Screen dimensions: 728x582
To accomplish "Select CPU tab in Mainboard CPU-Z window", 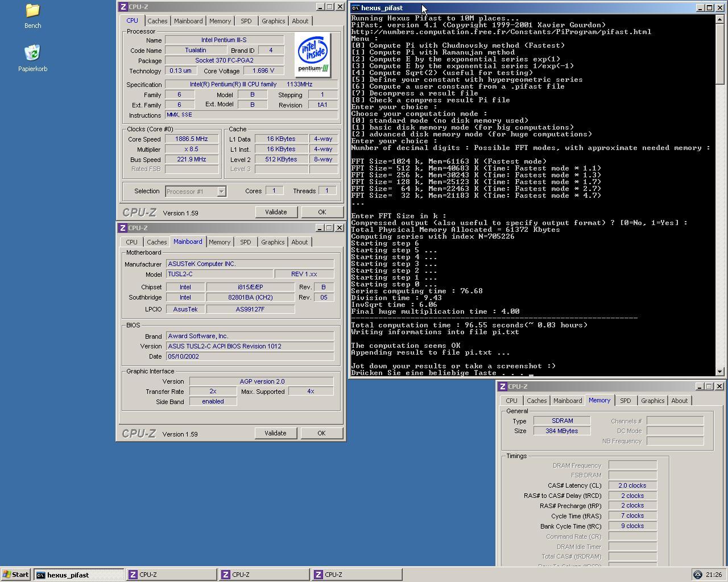I will pyautogui.click(x=131, y=242).
